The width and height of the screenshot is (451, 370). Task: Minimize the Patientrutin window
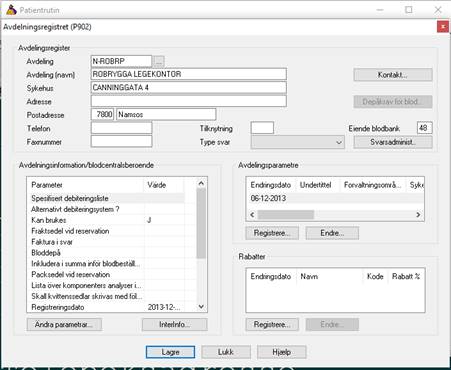tap(380, 10)
